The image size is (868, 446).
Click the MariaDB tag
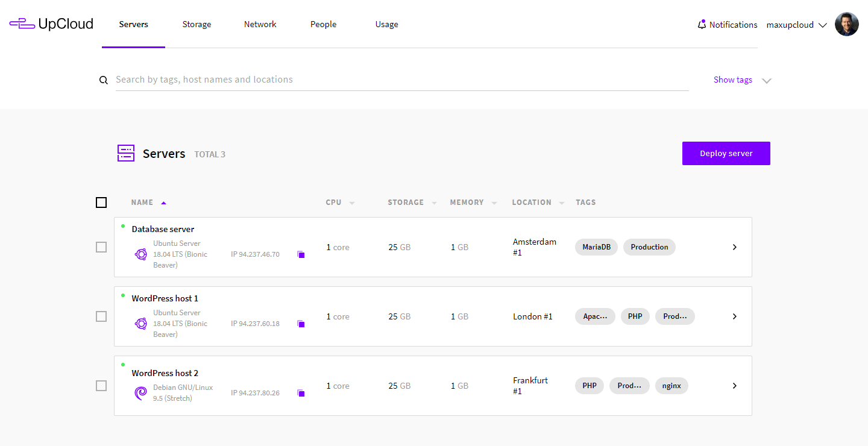tap(596, 247)
